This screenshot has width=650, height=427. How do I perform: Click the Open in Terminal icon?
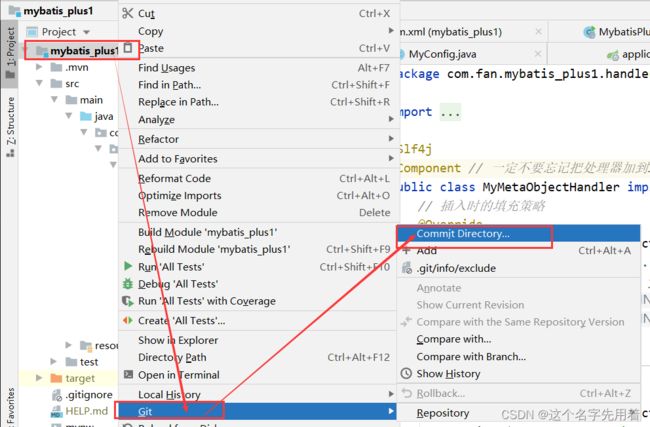[129, 374]
